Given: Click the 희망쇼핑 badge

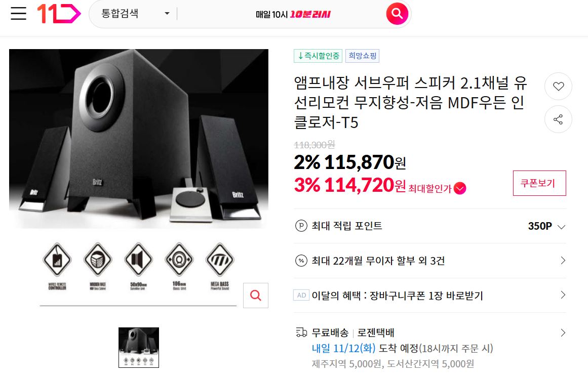Looking at the screenshot, I should click(362, 56).
